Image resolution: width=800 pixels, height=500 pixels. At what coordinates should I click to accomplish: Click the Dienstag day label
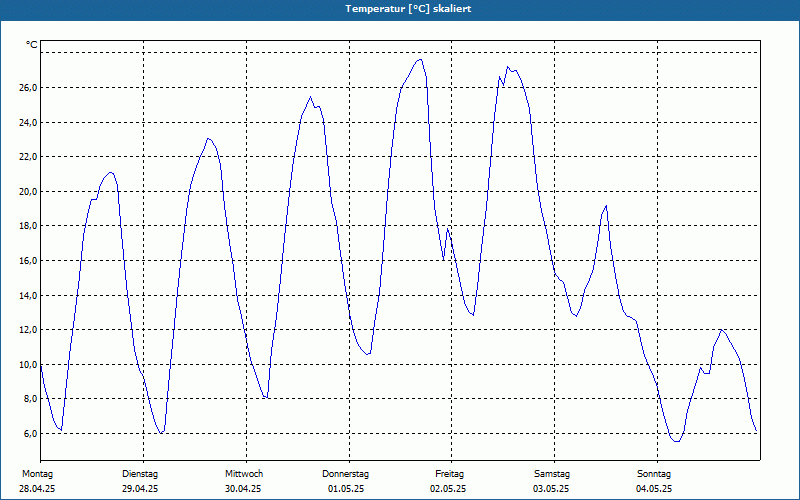[x=140, y=474]
